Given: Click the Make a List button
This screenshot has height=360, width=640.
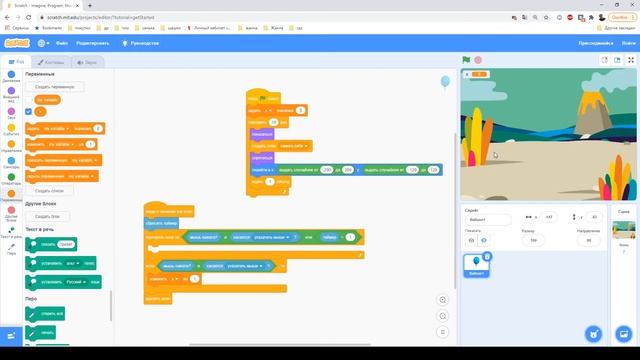Looking at the screenshot, I should (49, 191).
